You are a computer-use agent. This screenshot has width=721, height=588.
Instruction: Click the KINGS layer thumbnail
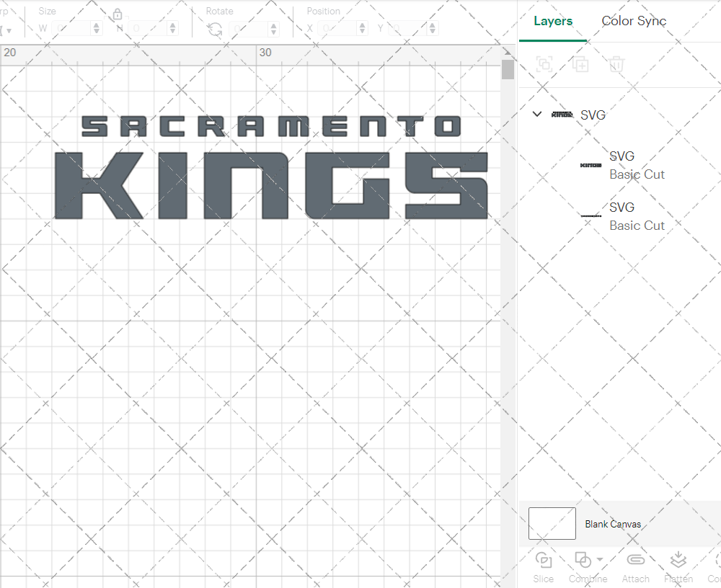click(591, 166)
